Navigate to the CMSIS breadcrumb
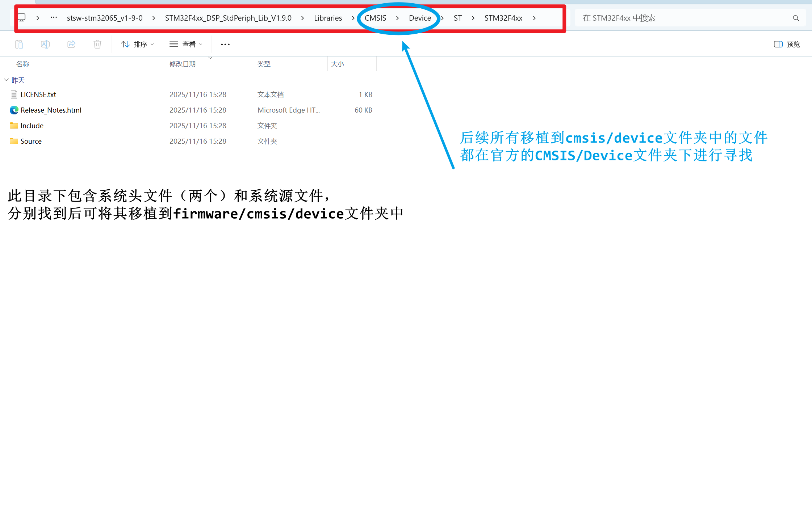Viewport: 812px width, 518px height. 375,18
